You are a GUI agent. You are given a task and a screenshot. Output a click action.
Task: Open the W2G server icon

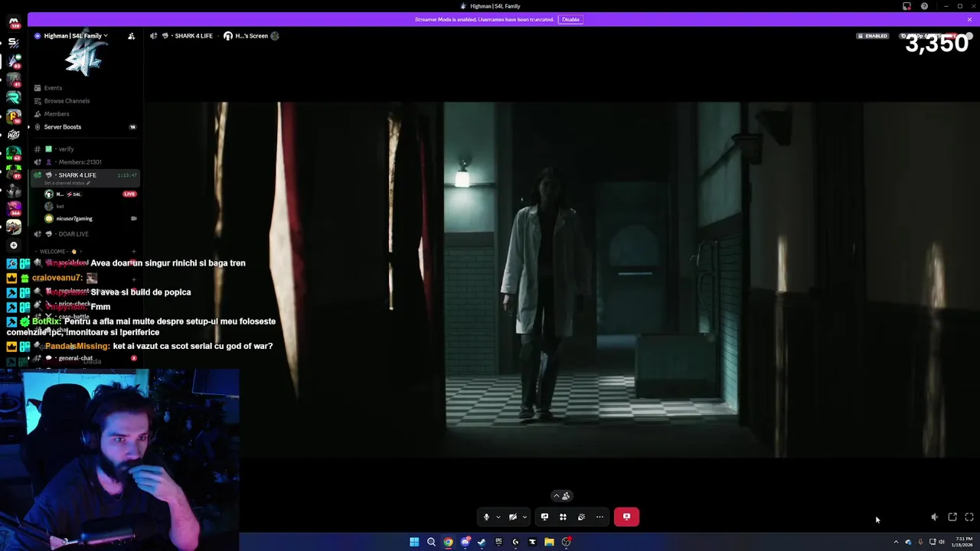point(13,135)
